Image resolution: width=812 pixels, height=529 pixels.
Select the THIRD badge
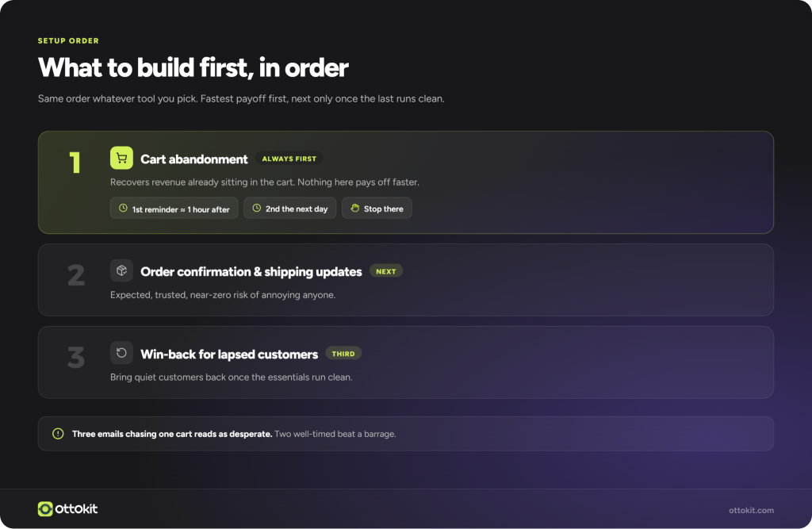(343, 354)
